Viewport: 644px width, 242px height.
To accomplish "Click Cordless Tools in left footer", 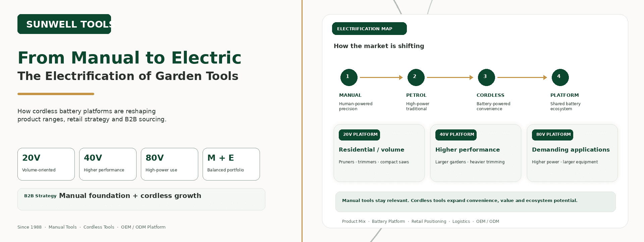I will point(99,227).
